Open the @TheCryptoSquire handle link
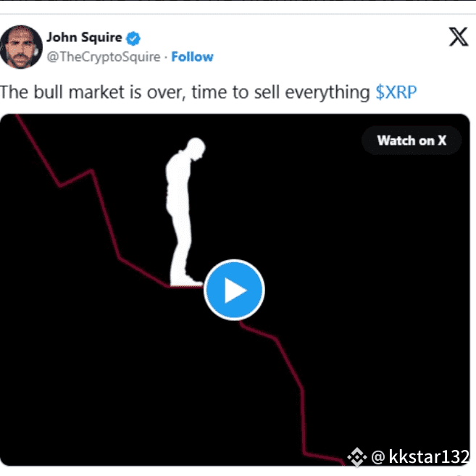 point(104,57)
